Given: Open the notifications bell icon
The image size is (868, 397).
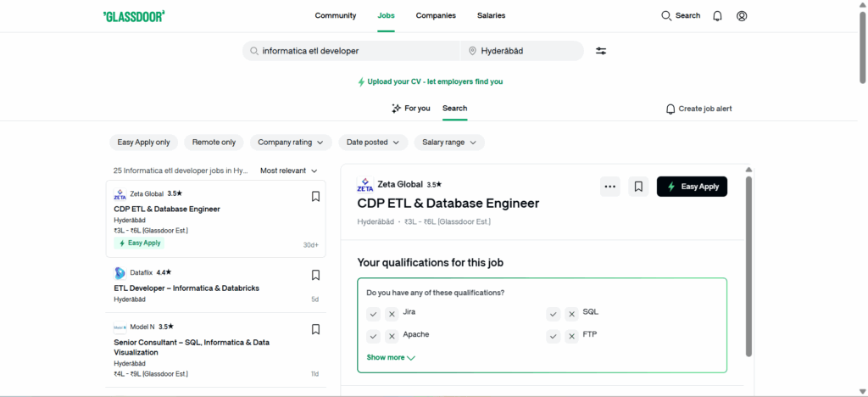Looking at the screenshot, I should pyautogui.click(x=717, y=16).
